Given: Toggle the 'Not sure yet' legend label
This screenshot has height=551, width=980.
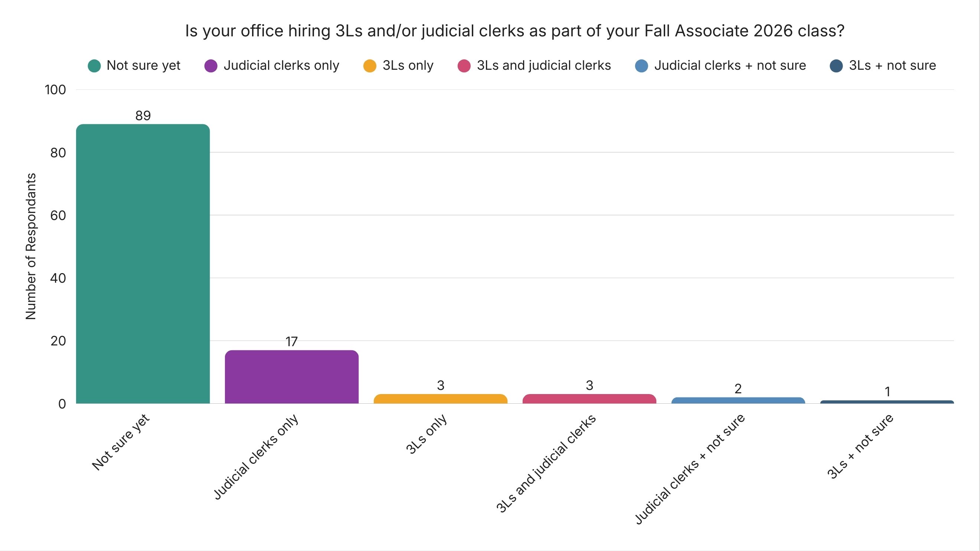Looking at the screenshot, I should tap(143, 65).
